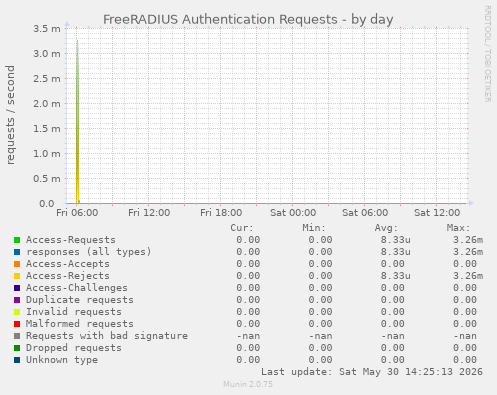The width and height of the screenshot is (497, 395).
Task: Click the 'Access-Challenges' legend label
Action: coord(77,288)
